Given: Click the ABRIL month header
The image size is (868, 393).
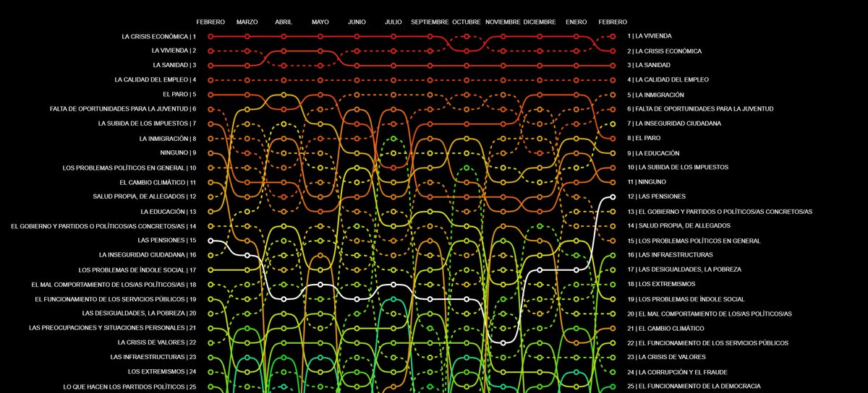Looking at the screenshot, I should tap(284, 22).
